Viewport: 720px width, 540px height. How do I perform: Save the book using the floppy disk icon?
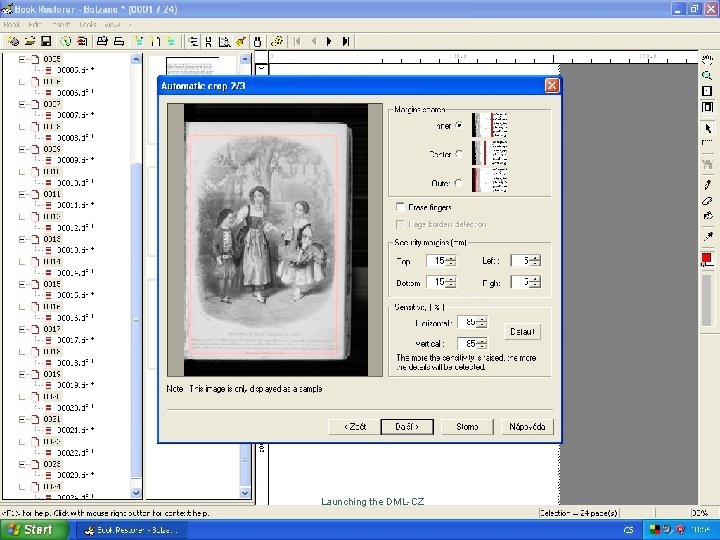pyautogui.click(x=46, y=41)
